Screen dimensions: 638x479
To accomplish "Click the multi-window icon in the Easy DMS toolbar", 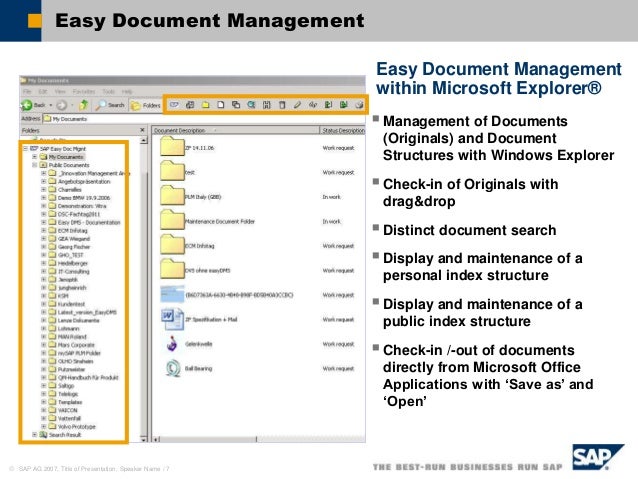I will click(x=190, y=105).
